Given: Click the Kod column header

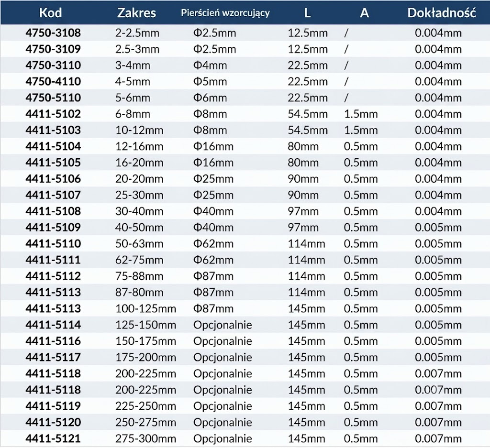Looking at the screenshot, I should point(50,13).
